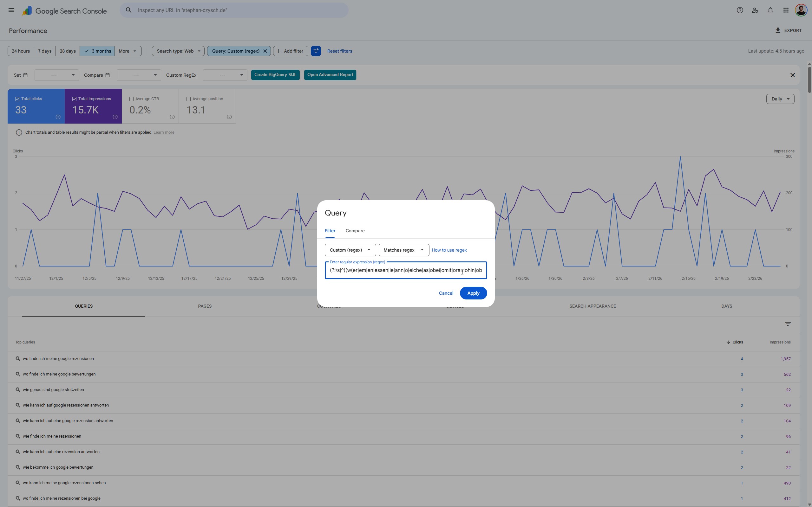Switch to the Compare tab
The image size is (812, 507).
[355, 231]
